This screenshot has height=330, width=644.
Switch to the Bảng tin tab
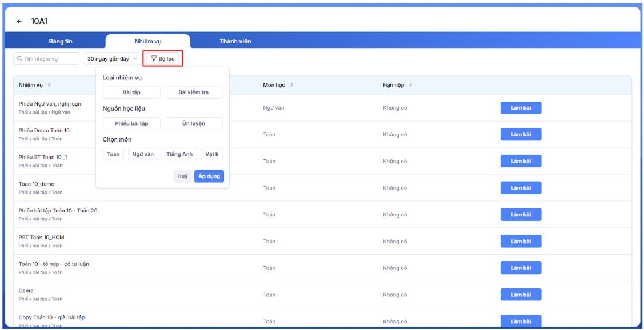(x=61, y=41)
